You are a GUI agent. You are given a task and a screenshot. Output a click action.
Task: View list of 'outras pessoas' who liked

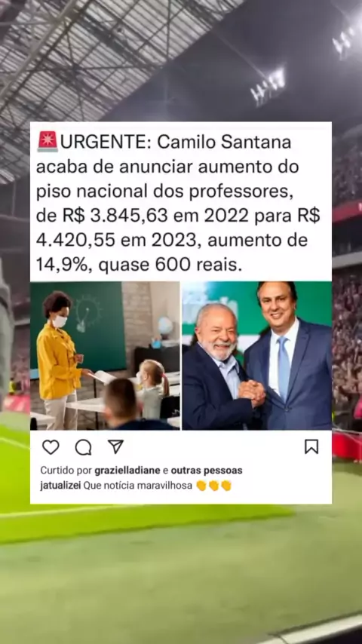pyautogui.click(x=207, y=471)
